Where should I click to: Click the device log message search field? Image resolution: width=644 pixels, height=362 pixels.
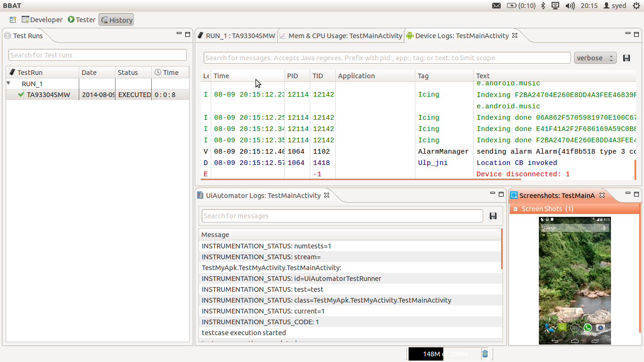387,58
